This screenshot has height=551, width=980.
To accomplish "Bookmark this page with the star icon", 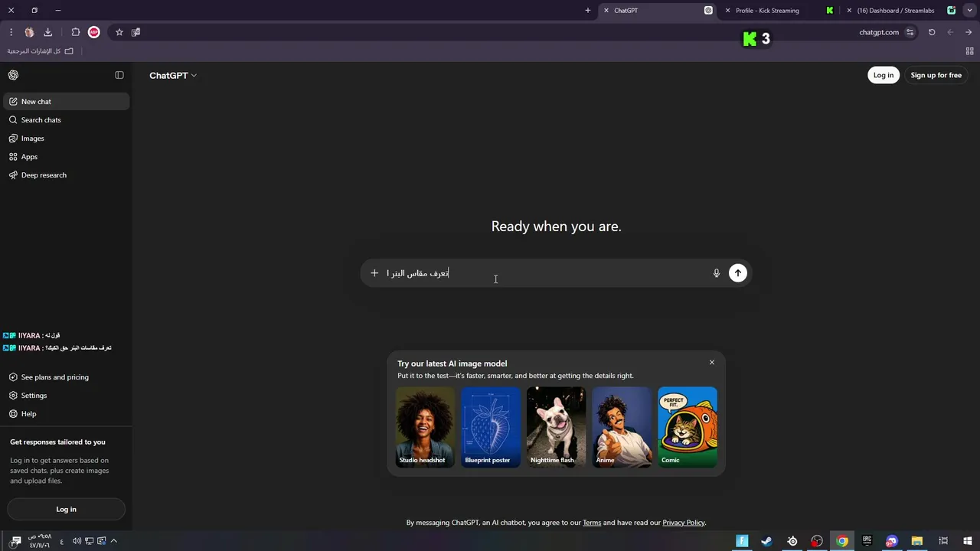I will [x=119, y=32].
